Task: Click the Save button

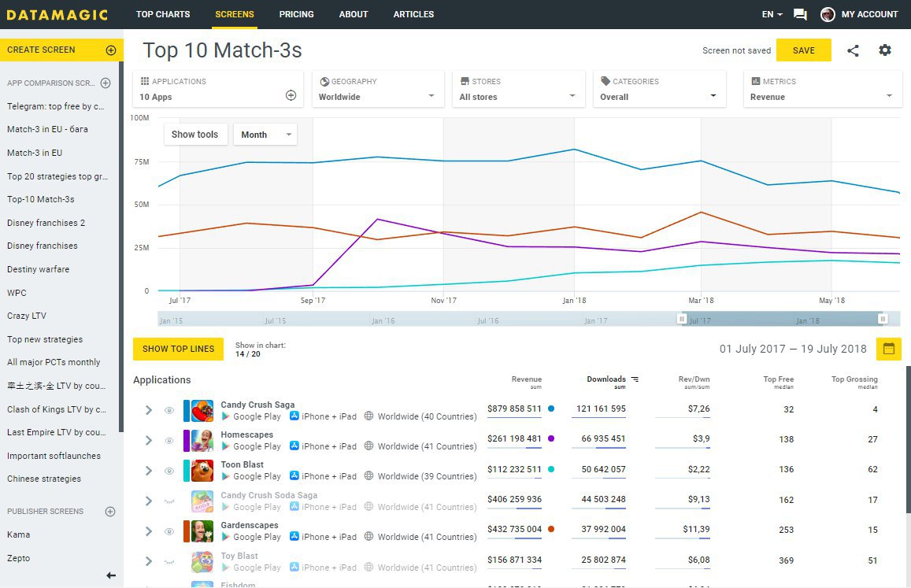Action: (803, 50)
